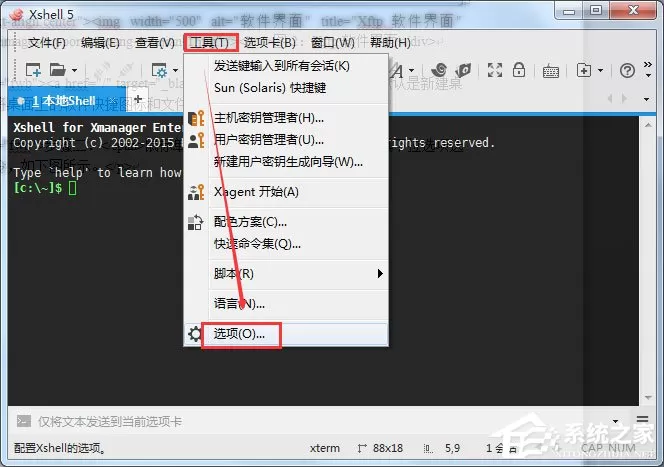Expand the Open folder dropdown arrow
The width and height of the screenshot is (664, 467).
coord(75,70)
